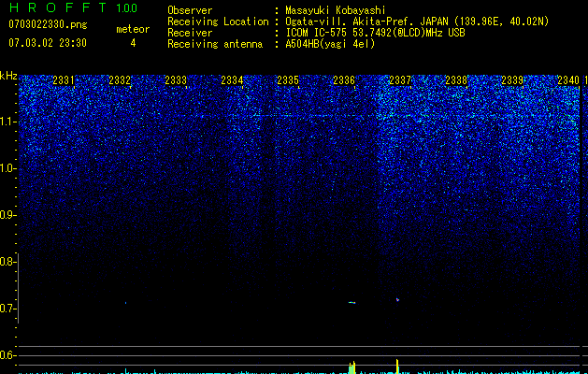Click the faint meteor echo near 2332
588x374 pixels.
[x=125, y=303]
